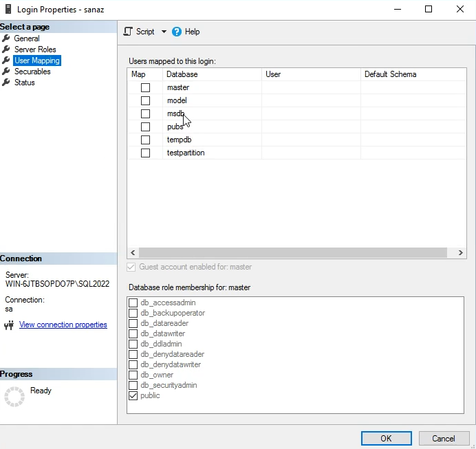Click the wrench icon beside Server Roles
The height and width of the screenshot is (449, 476).
pos(6,49)
